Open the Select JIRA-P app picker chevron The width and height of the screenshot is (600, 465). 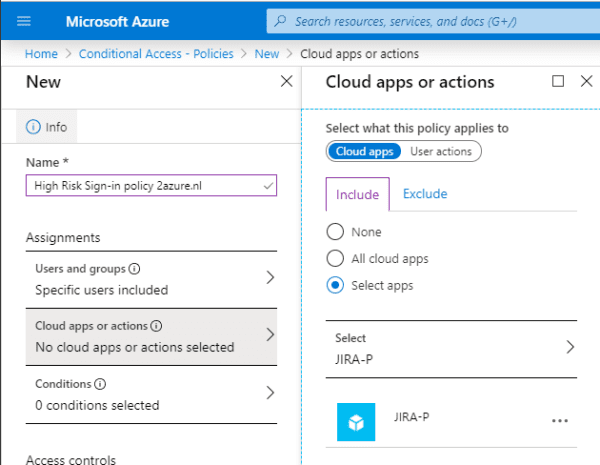coord(570,347)
